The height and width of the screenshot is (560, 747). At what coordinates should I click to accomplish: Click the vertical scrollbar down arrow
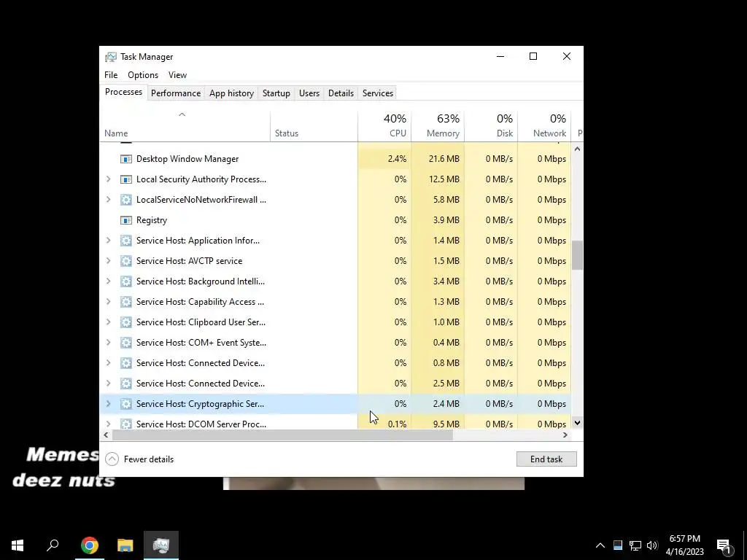coord(578,422)
